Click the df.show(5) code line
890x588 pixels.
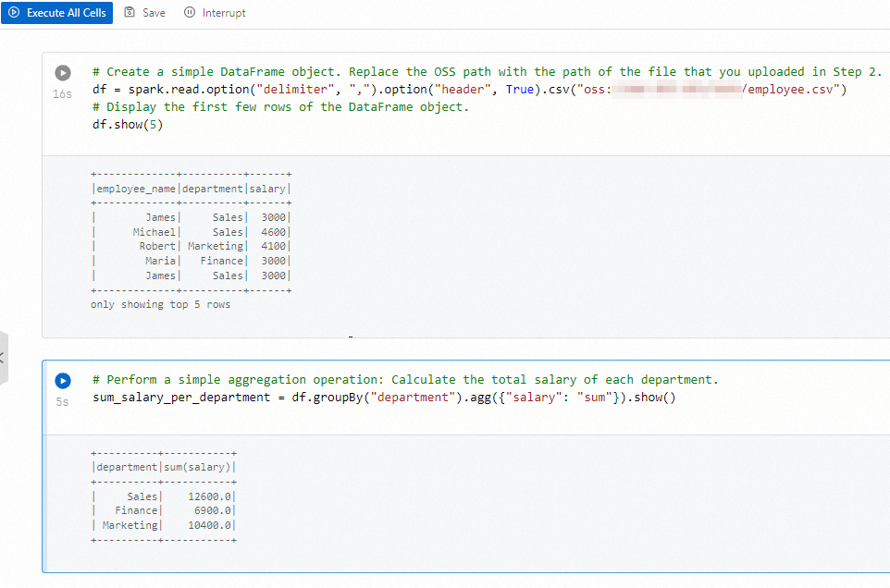[x=128, y=124]
